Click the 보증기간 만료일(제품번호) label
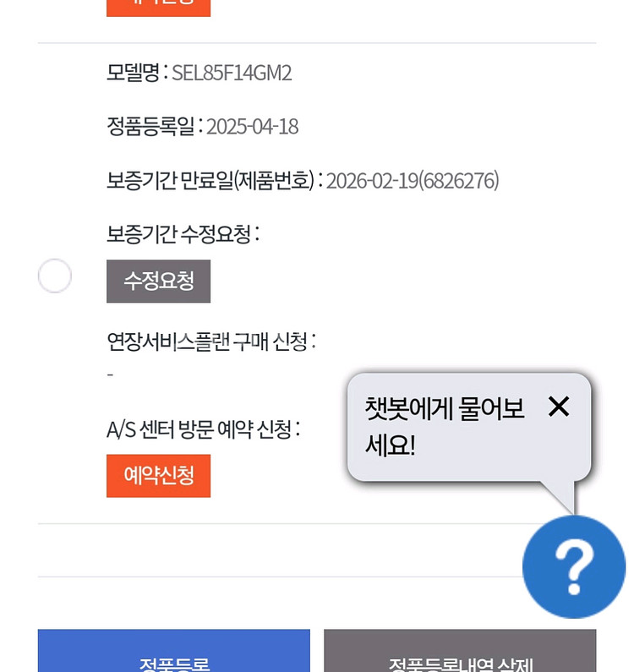The image size is (634, 672). click(210, 180)
